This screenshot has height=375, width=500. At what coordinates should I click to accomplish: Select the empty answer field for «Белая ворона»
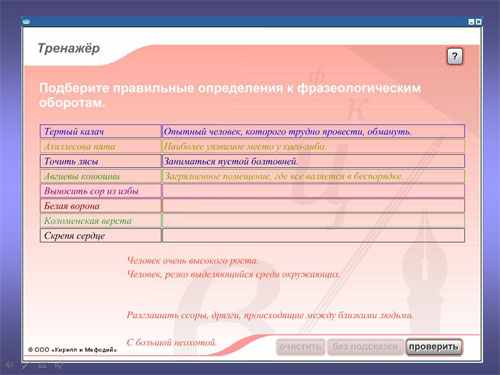313,206
